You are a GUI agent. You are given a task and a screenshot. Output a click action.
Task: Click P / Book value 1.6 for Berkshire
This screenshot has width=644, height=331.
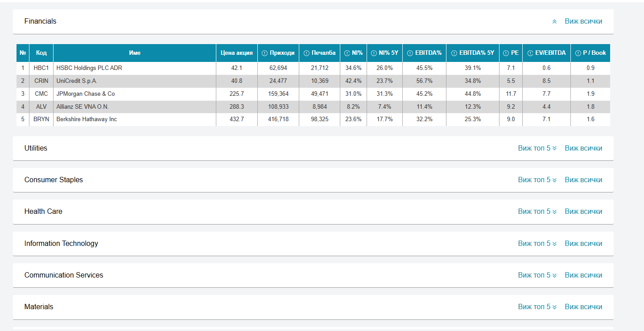[x=591, y=119]
